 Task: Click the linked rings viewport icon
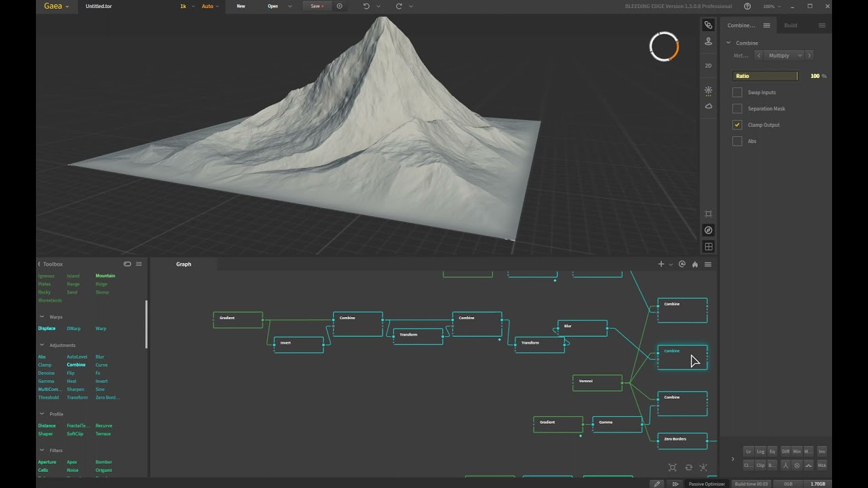[x=708, y=25]
